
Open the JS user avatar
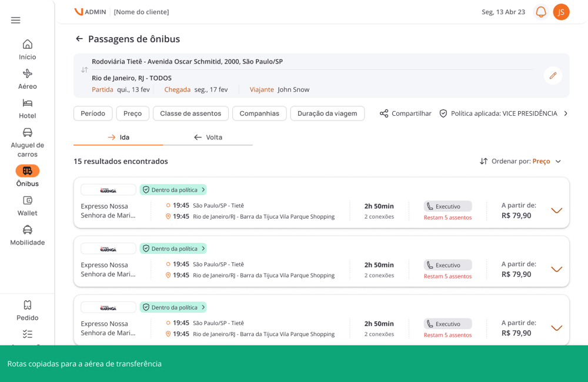pyautogui.click(x=561, y=12)
